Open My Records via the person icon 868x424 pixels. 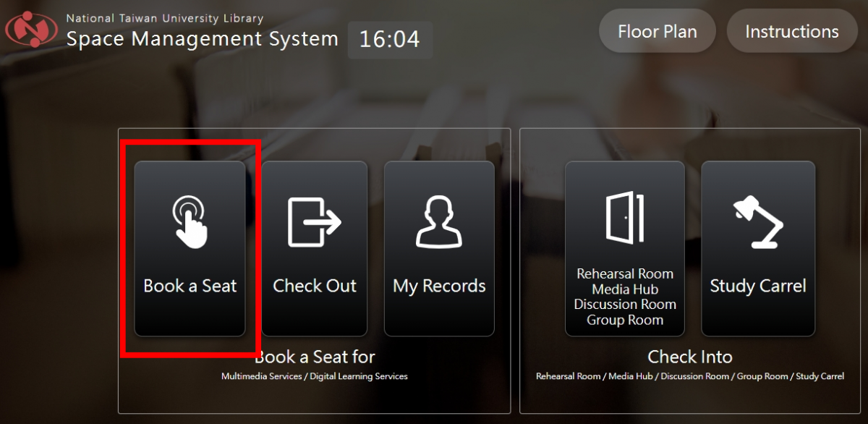tap(439, 222)
